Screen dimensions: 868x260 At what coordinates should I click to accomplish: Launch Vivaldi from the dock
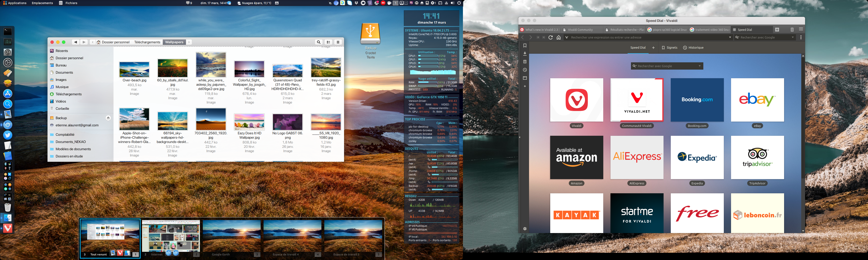click(x=7, y=228)
